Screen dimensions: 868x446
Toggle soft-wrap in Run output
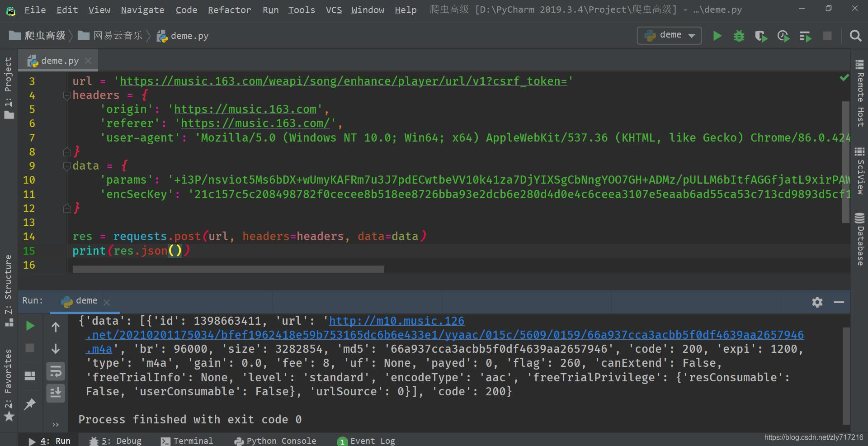56,371
